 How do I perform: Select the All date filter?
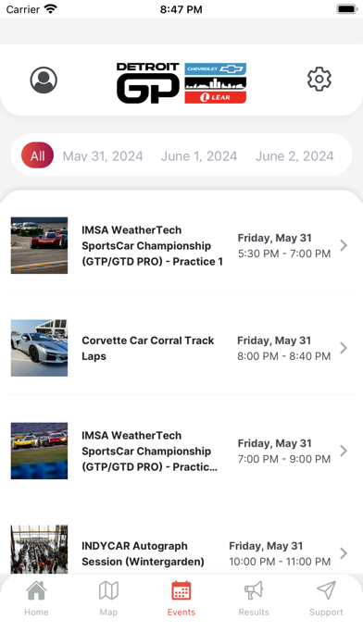point(37,155)
